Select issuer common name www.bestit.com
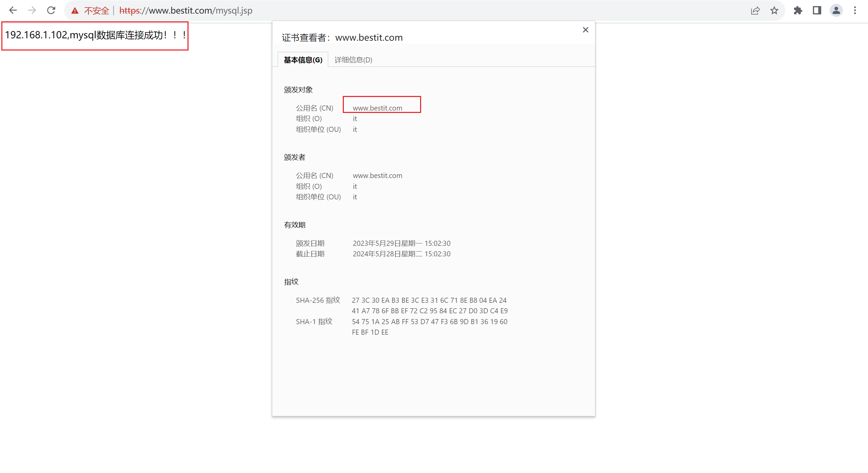Screen dimensions: 868x473 (x=377, y=176)
